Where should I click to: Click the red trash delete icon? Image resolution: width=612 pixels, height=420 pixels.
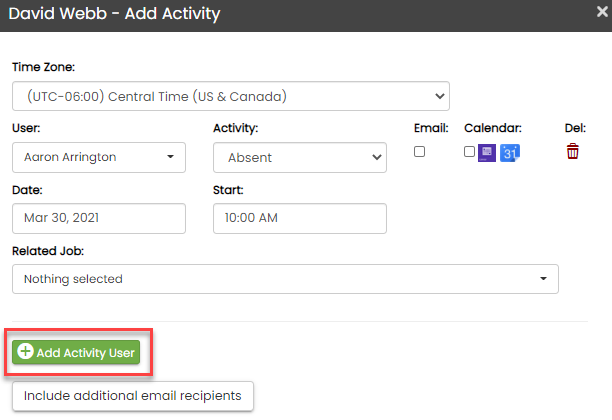(573, 152)
